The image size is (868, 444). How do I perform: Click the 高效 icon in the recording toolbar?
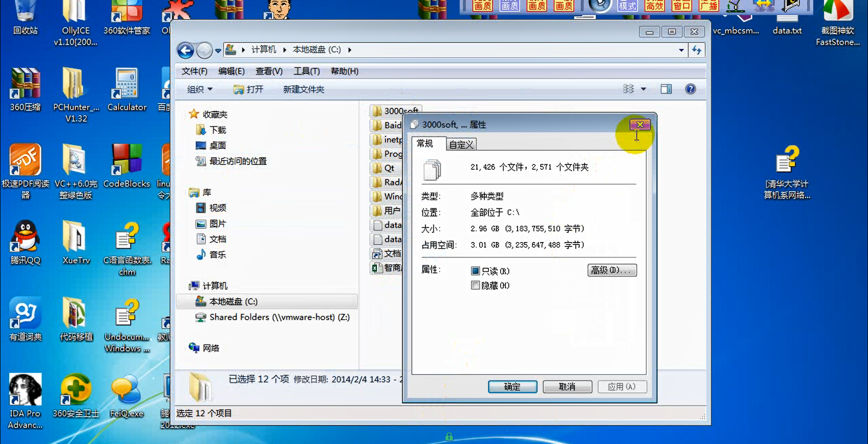click(x=654, y=6)
